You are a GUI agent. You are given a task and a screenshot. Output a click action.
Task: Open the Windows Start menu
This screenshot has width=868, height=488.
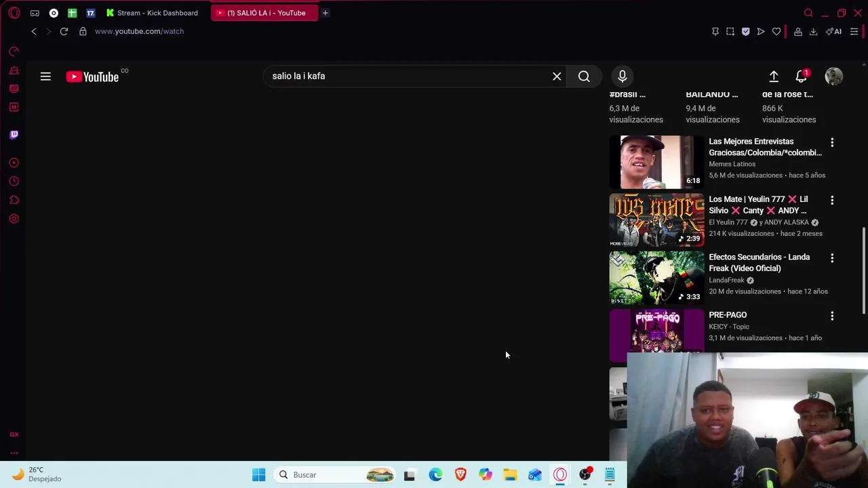click(259, 475)
